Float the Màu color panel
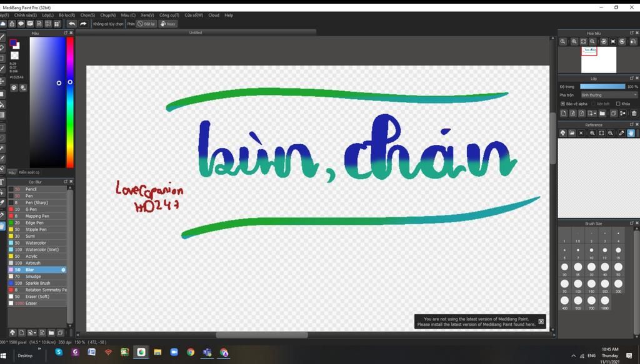640x364 pixels. click(65, 33)
